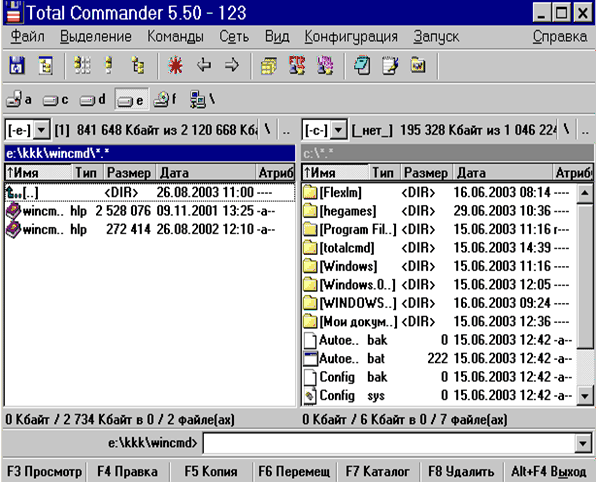
Task: Select wincm.. hlp file sized 272 414
Action: click(x=150, y=230)
